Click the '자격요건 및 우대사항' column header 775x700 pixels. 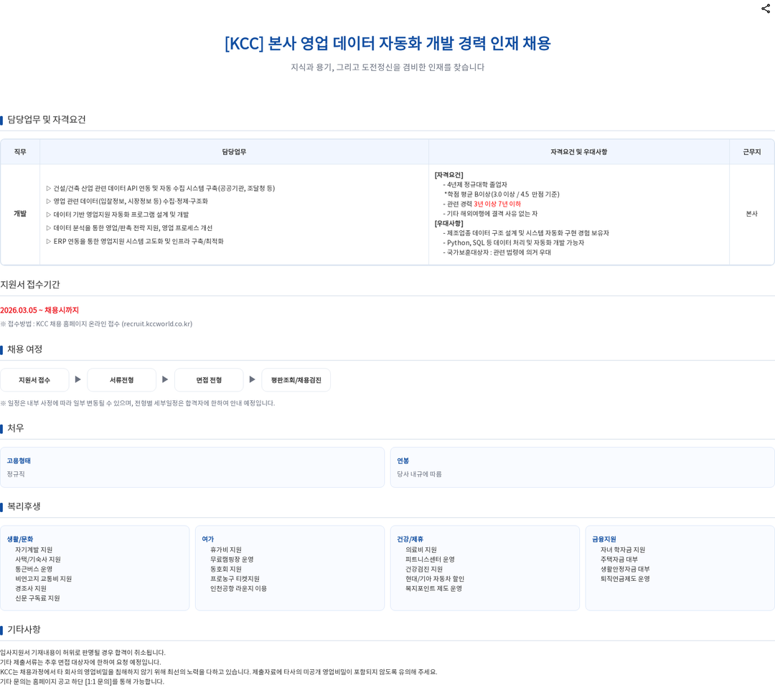point(579,152)
